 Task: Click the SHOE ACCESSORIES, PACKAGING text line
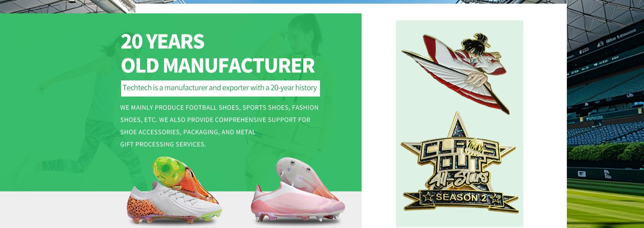(188, 132)
